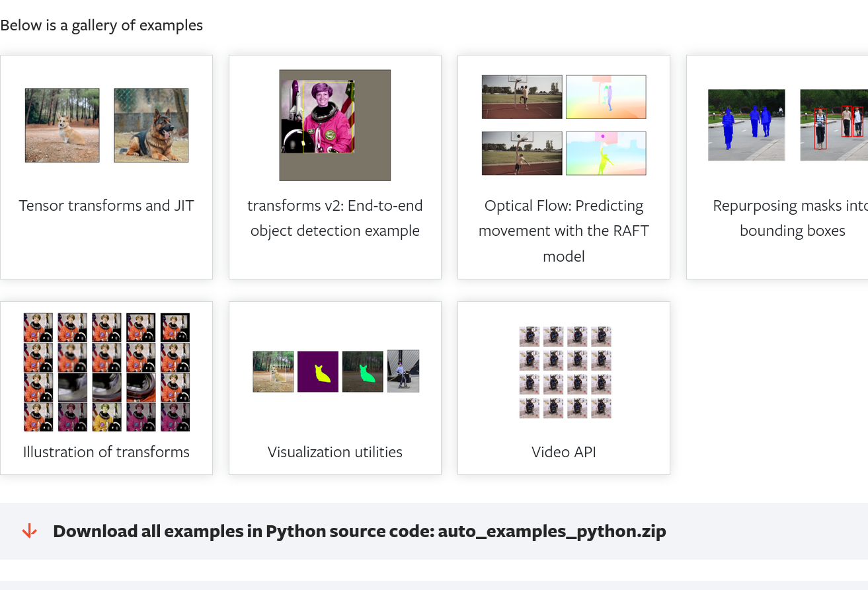Click the video frames grid thumbnail
868x590 pixels.
565,372
